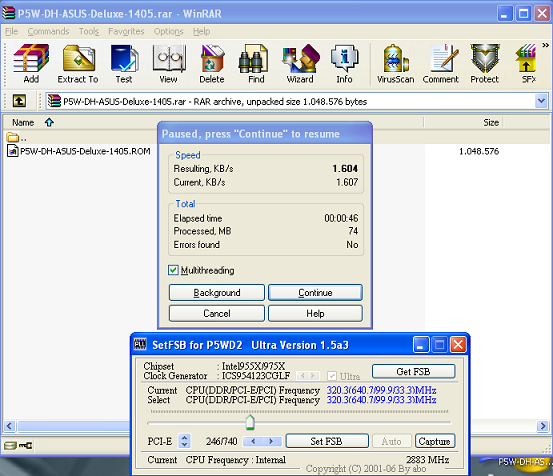This screenshot has width=553, height=476.
Task: Open the Help menu
Action: click(201, 31)
